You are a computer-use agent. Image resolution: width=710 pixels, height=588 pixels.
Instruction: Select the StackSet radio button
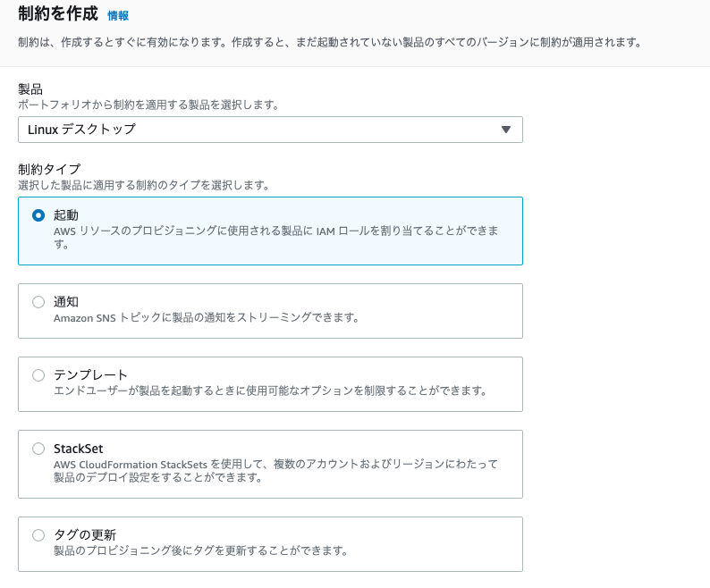click(38, 449)
